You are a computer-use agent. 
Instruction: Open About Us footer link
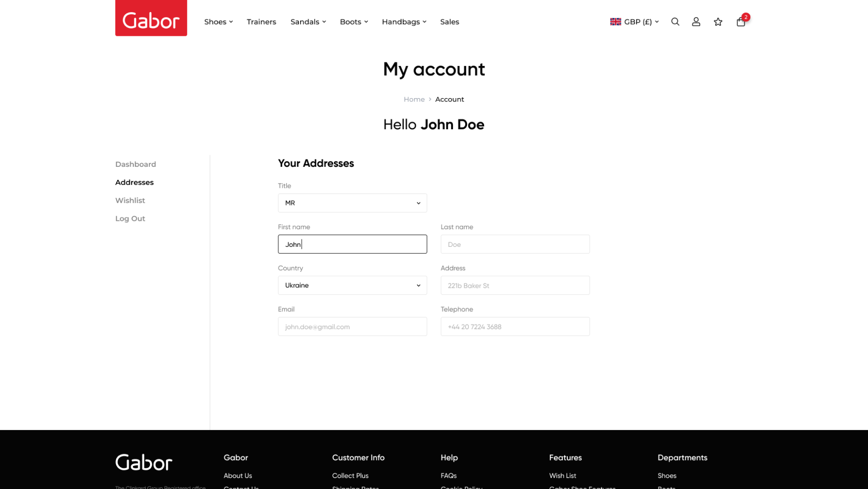237,476
